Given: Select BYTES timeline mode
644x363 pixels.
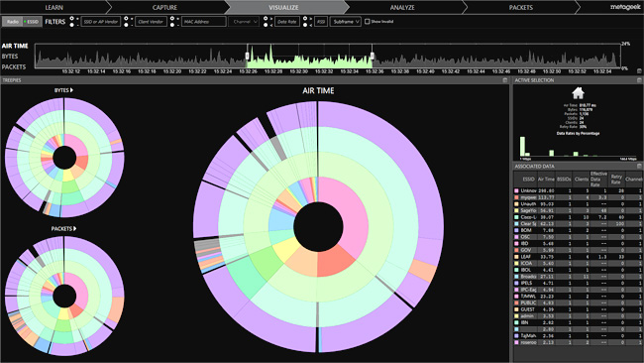Looking at the screenshot, I should (x=10, y=57).
